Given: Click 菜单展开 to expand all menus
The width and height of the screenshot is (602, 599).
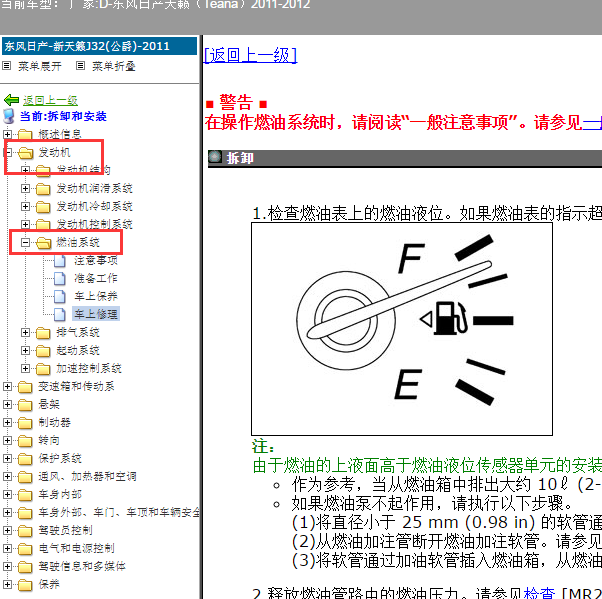Looking at the screenshot, I should click(40, 66).
